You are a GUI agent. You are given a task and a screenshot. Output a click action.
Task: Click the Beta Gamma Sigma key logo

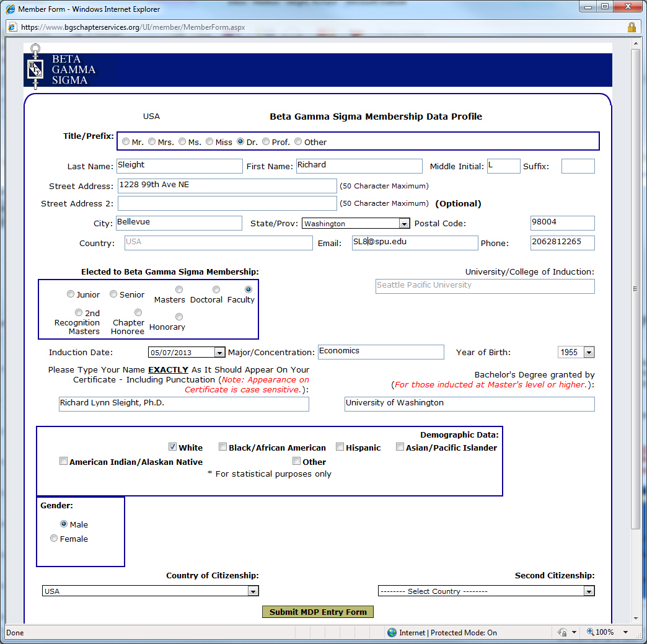[x=35, y=67]
